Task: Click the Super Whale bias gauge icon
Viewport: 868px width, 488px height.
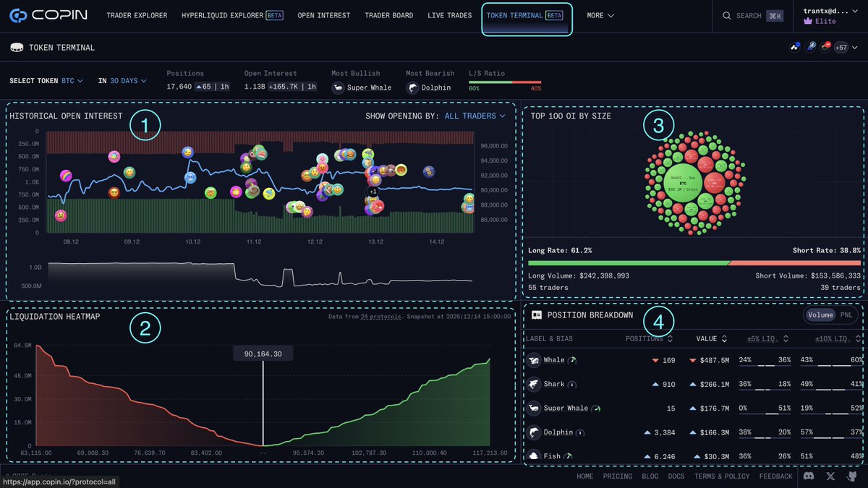Action: click(x=596, y=408)
